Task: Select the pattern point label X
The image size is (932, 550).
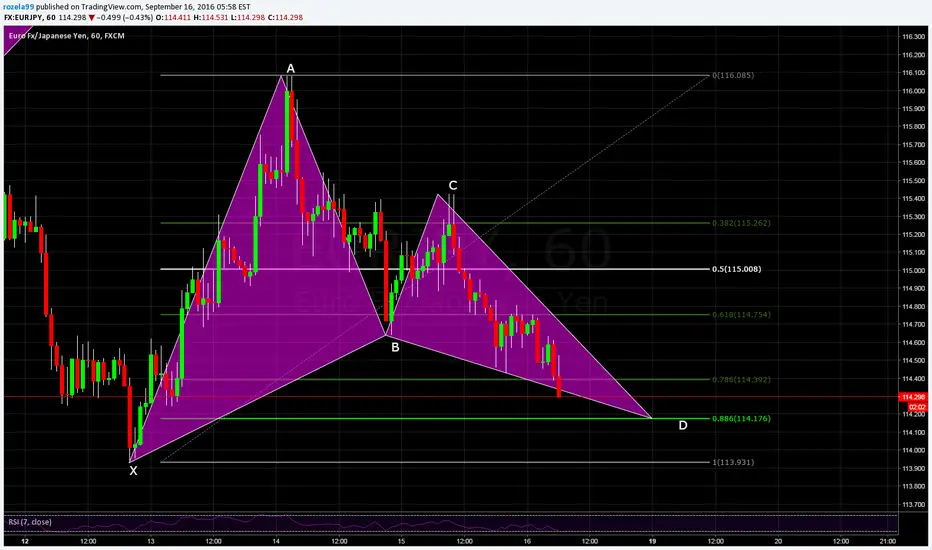Action: pyautogui.click(x=133, y=471)
